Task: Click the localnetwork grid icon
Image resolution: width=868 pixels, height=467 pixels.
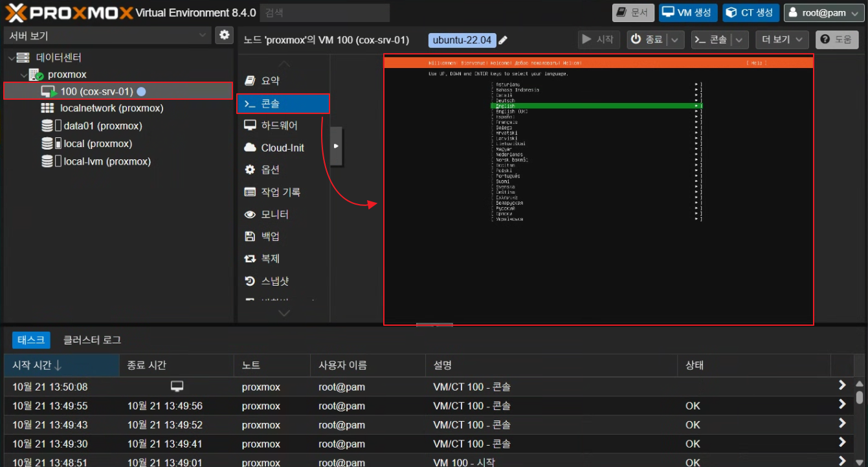Action: point(47,108)
